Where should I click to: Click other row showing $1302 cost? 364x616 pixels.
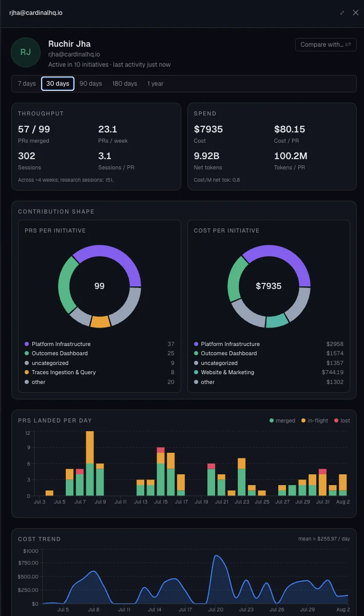click(x=269, y=382)
